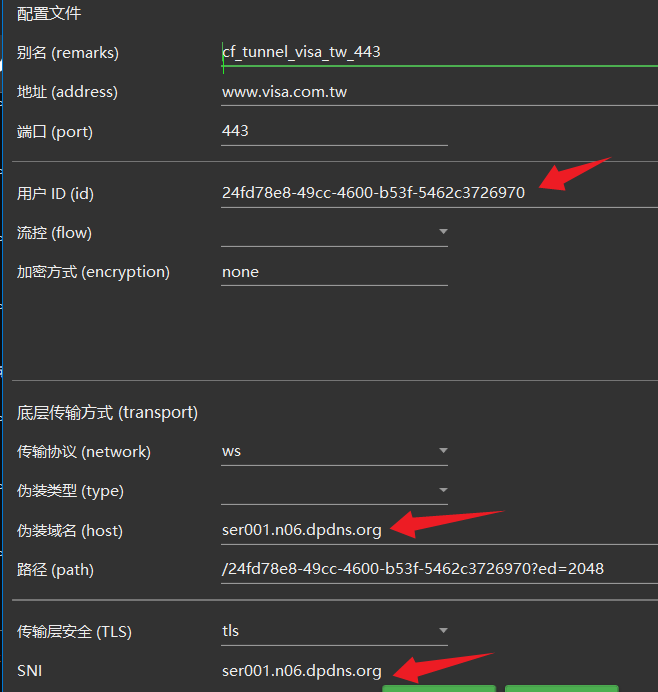Screen dimensions: 658x692
Task: Click the 伪装域名 (host) label
Action: tap(70, 531)
